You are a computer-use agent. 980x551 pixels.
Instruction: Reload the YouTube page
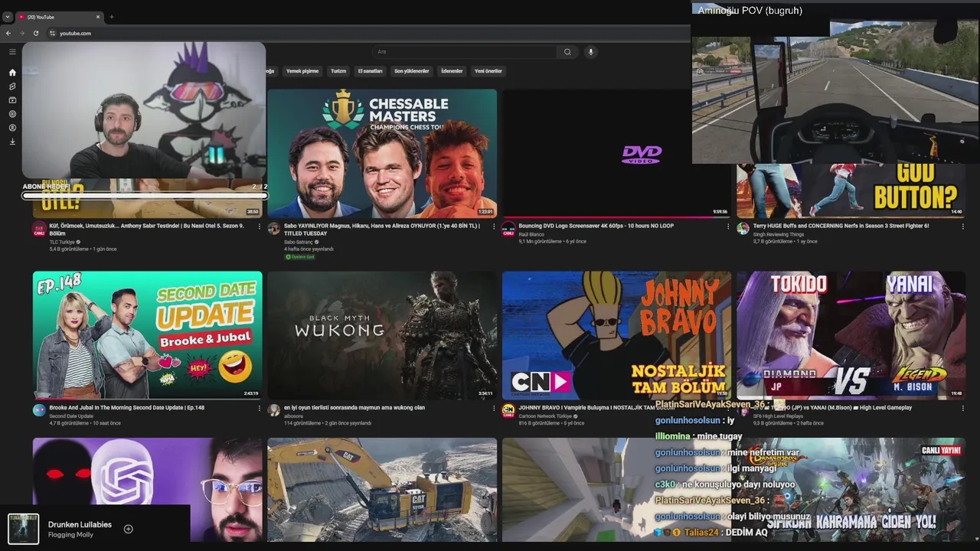tap(36, 33)
